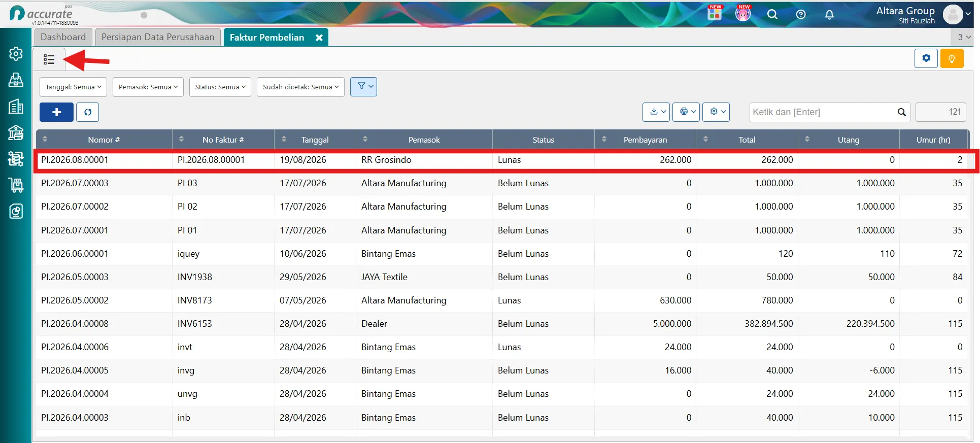
Task: Click the Umur (hr) column header
Action: 933,140
